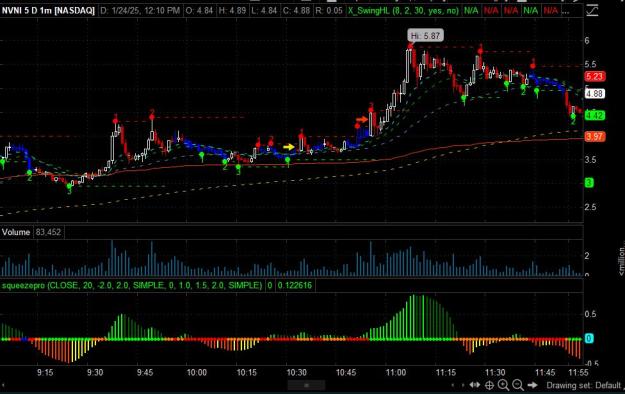This screenshot has width=625, height=394.
Task: Click the 0.122616 squeezepro value
Action: 295,286
